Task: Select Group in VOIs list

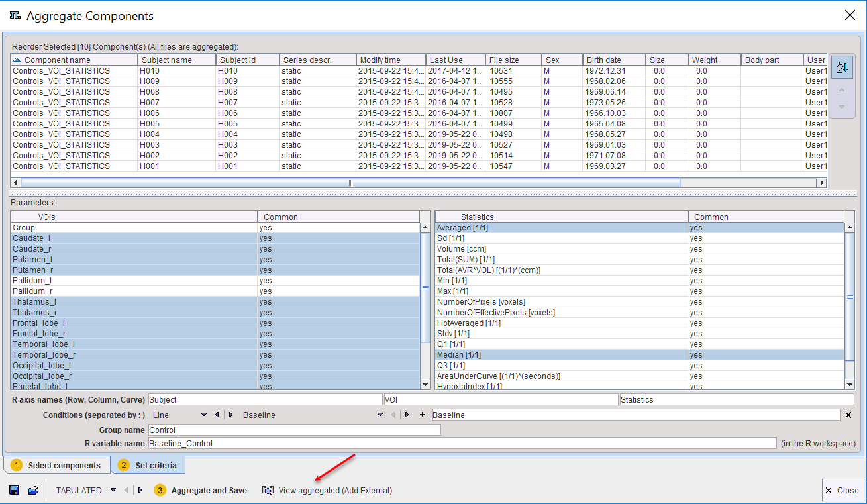Action: tap(215, 228)
